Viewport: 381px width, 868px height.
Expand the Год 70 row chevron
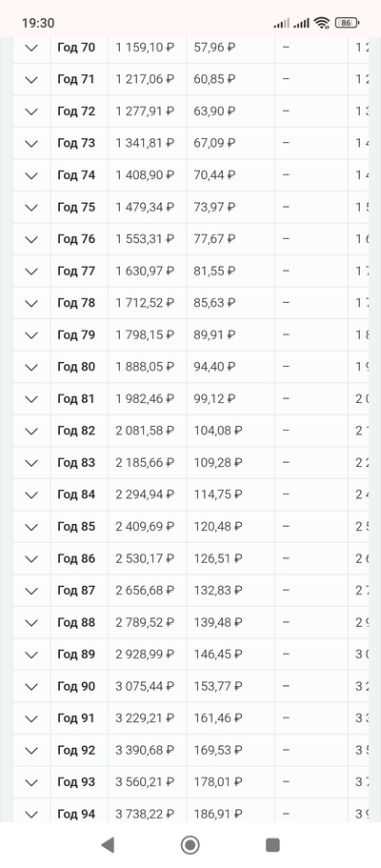[31, 48]
